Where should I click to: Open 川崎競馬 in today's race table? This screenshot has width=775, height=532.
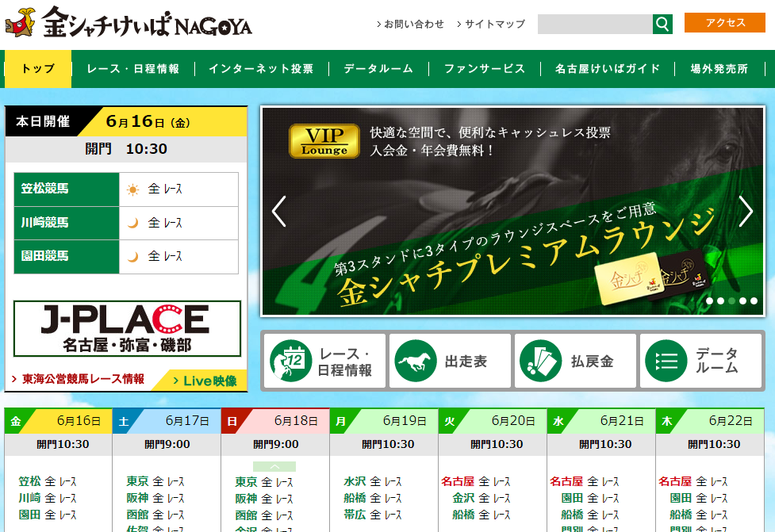coord(67,223)
